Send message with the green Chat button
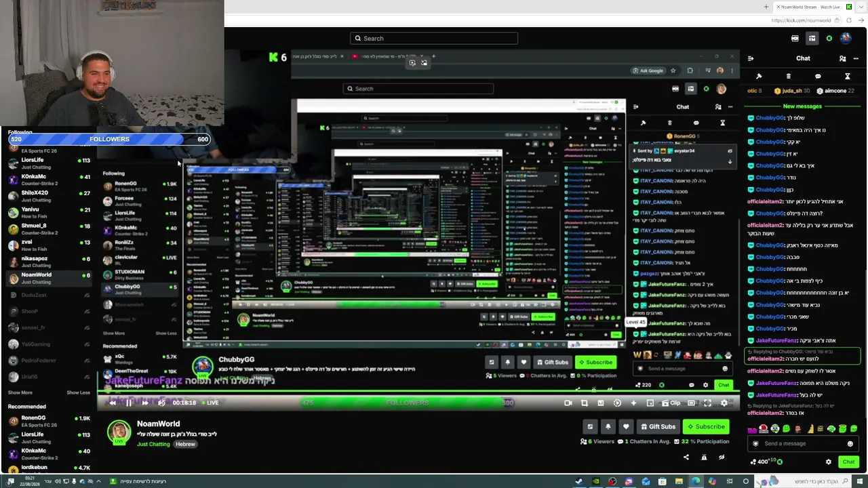 (x=848, y=462)
